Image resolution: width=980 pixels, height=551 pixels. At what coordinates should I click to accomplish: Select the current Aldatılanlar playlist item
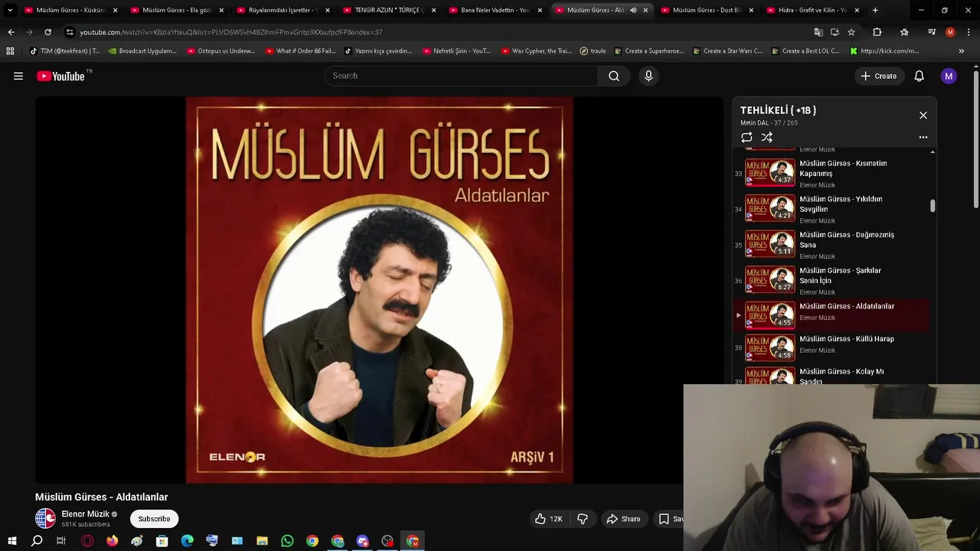[x=831, y=315]
